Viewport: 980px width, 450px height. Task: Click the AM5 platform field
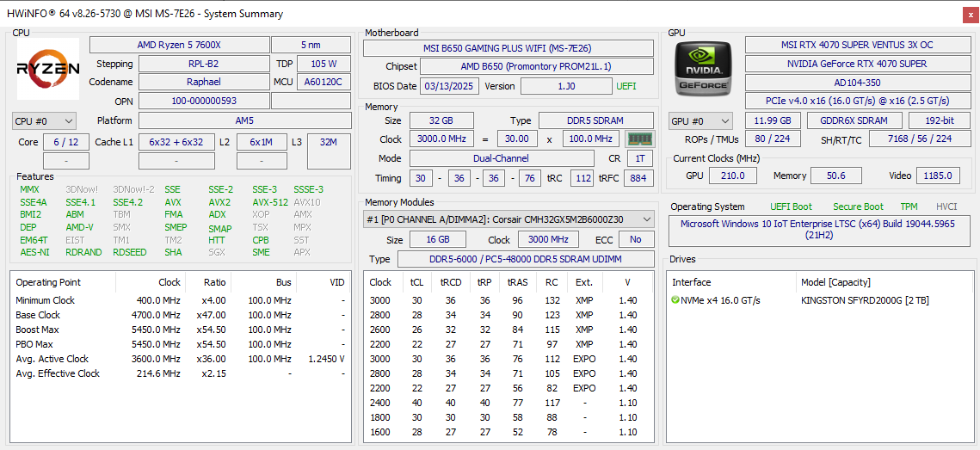(245, 120)
